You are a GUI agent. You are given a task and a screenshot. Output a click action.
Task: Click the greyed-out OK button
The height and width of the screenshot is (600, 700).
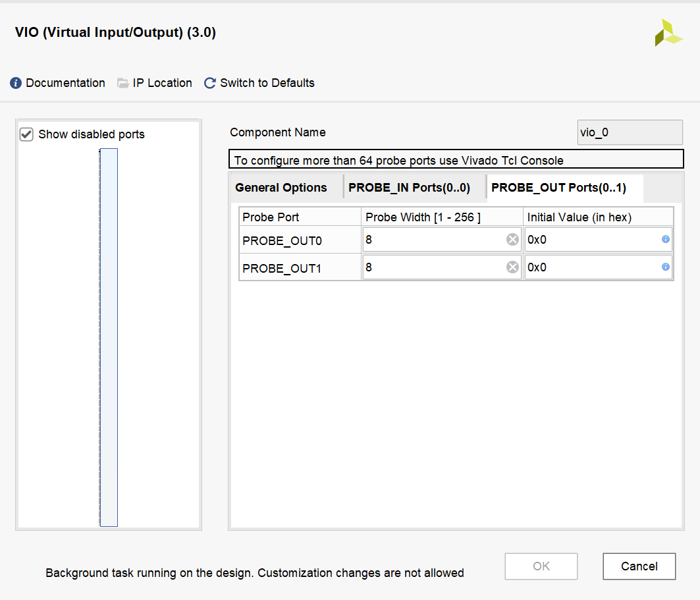tap(541, 566)
